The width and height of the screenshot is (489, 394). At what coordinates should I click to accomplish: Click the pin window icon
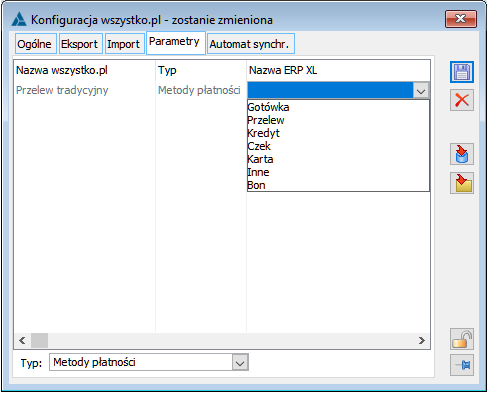462,365
